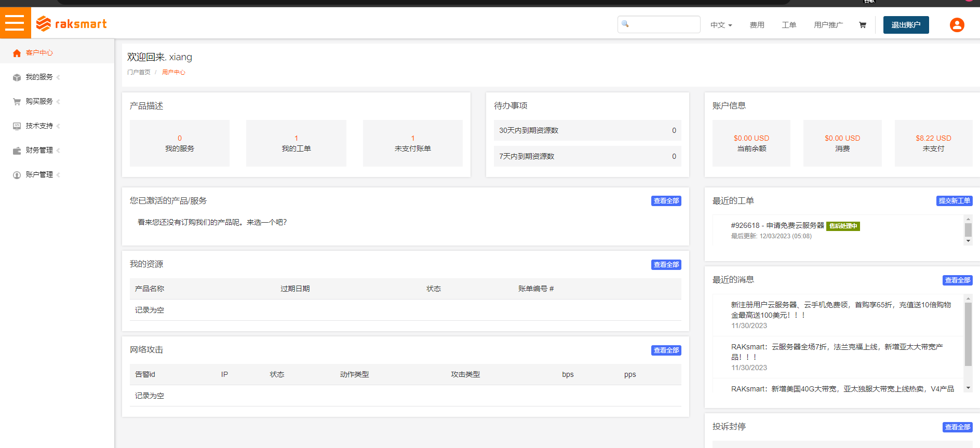Click the cart icon beside 购买服务
This screenshot has width=980, height=448.
(x=17, y=102)
